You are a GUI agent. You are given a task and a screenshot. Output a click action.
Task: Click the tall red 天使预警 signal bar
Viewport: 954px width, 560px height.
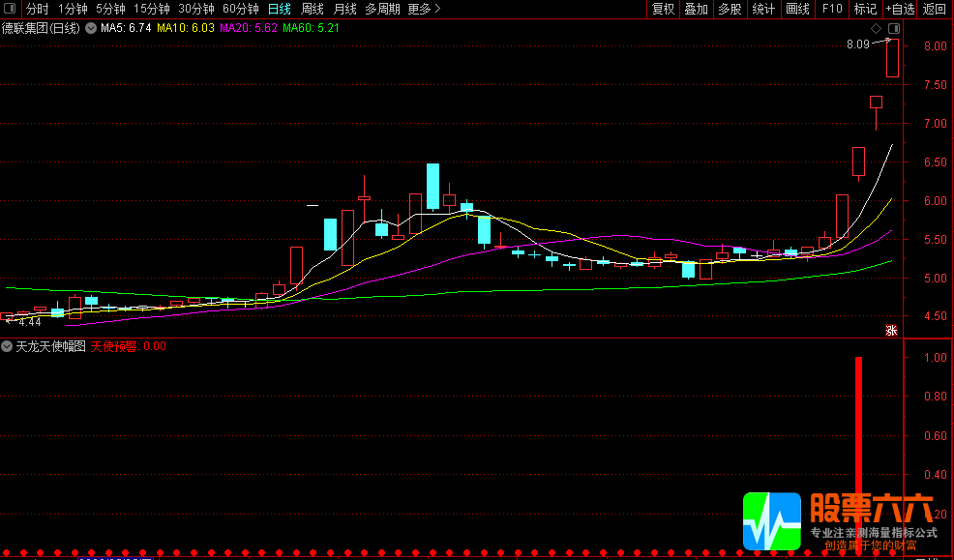[858, 454]
